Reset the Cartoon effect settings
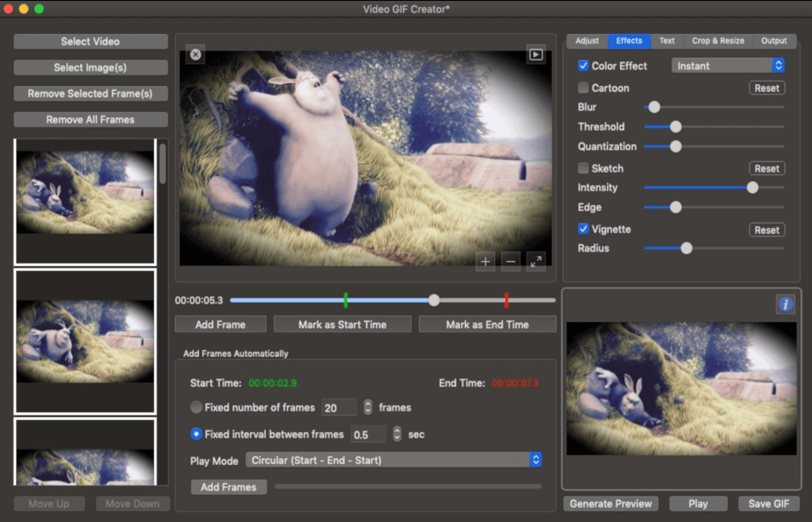This screenshot has height=522, width=812. point(767,88)
